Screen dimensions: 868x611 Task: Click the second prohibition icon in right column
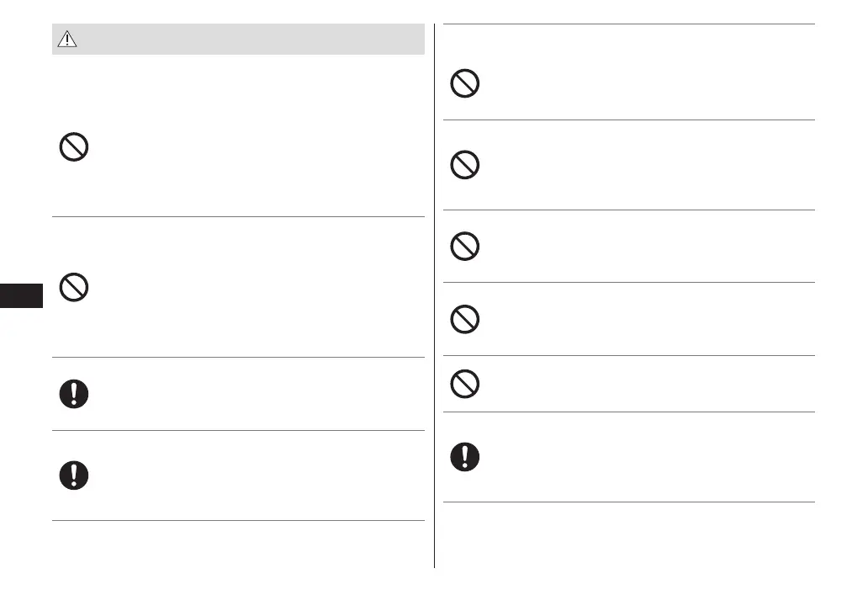[x=465, y=165]
